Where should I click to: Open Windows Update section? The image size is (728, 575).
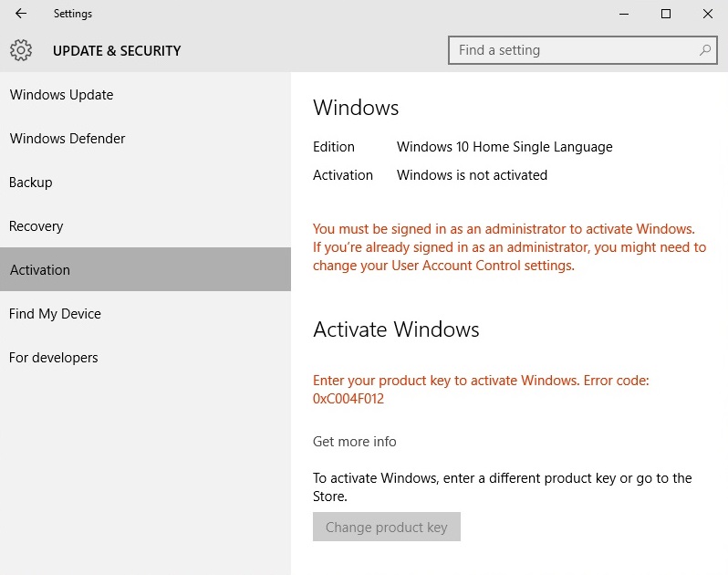145,95
